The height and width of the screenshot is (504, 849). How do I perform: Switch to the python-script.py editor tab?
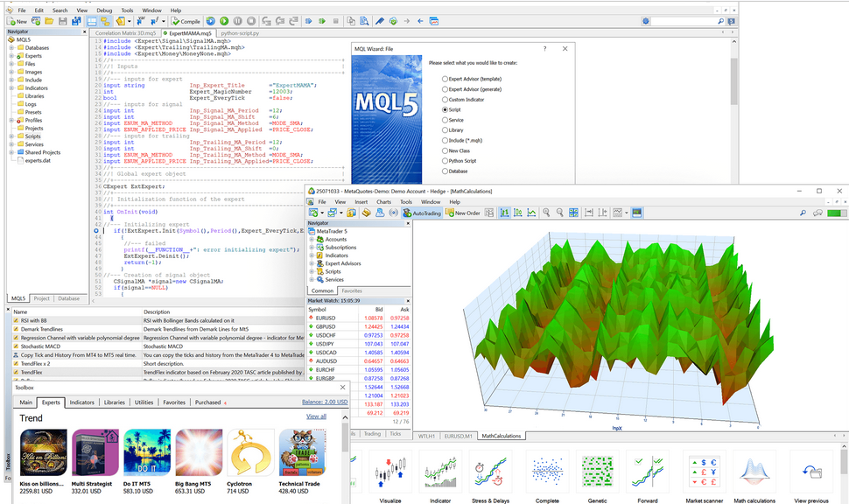(240, 33)
